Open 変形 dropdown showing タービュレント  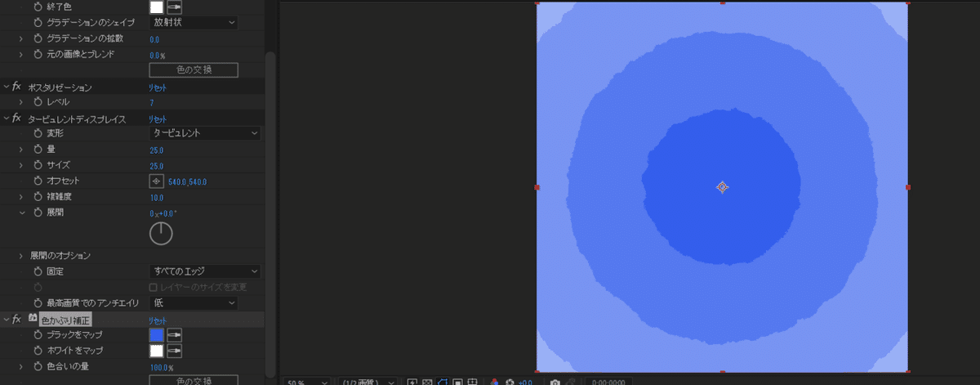pos(204,132)
